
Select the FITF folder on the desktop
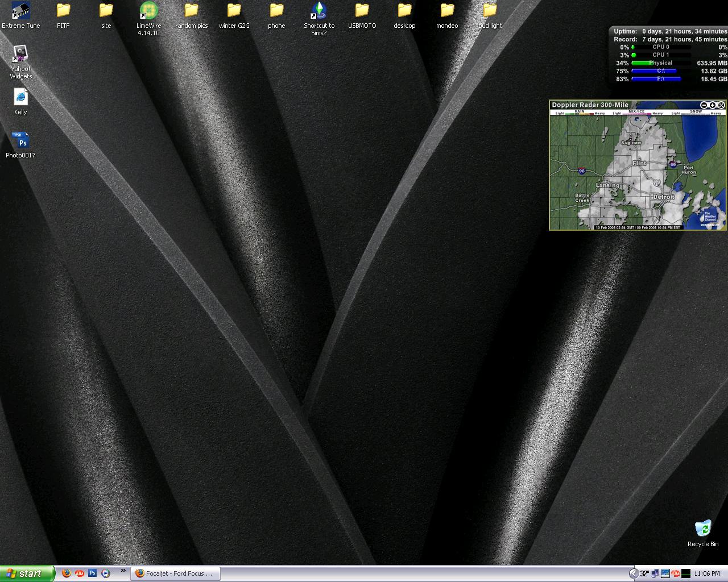[63, 15]
